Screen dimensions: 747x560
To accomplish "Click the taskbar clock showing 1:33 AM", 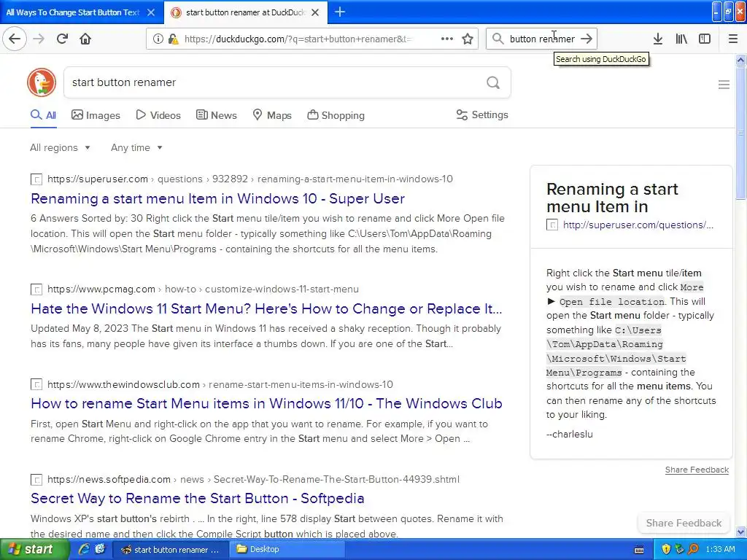I will (720, 550).
